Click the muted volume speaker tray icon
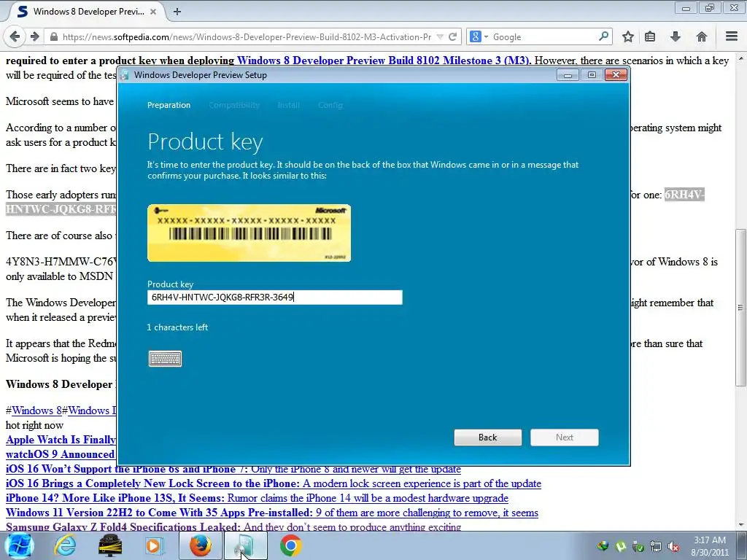Screen dimensions: 747x560 [673, 546]
